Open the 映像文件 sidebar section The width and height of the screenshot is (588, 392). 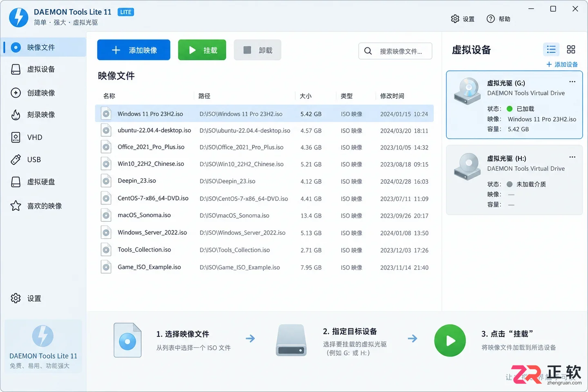(44, 47)
